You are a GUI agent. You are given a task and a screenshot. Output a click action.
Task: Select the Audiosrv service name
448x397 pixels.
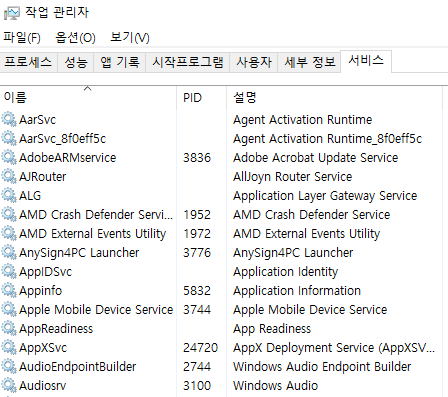[x=43, y=385]
